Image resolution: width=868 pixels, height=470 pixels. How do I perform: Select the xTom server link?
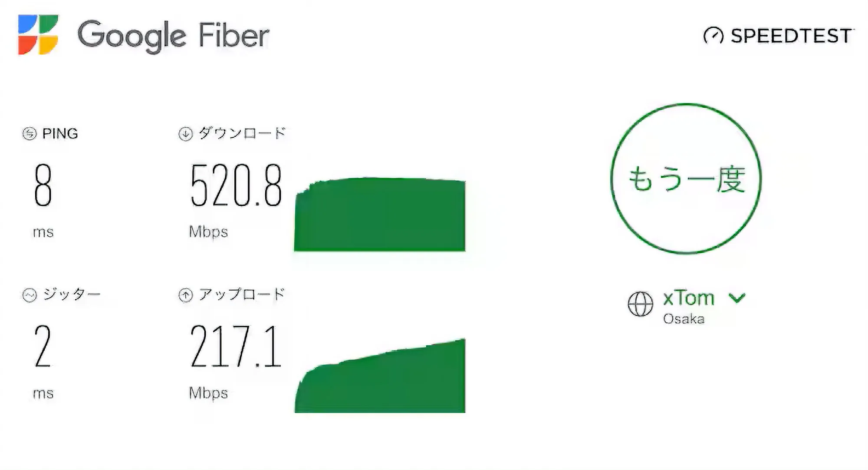pos(688,298)
